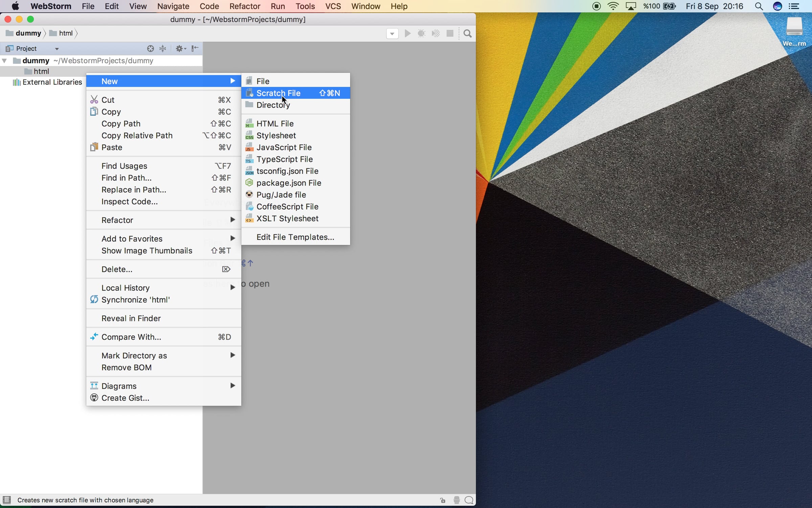Click Delete… in context menu
Screen dimensions: 812x508
pyautogui.click(x=164, y=269)
